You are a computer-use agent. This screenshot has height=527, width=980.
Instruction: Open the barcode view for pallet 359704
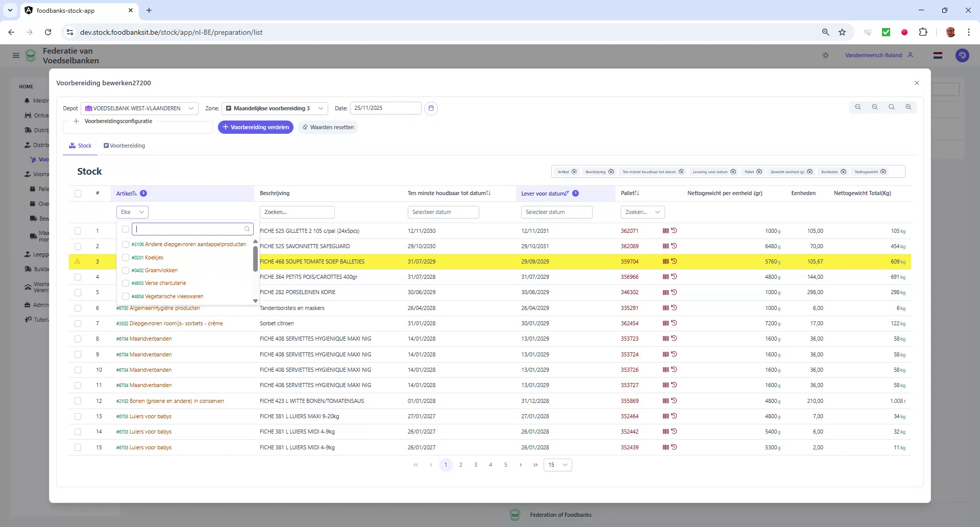click(665, 261)
